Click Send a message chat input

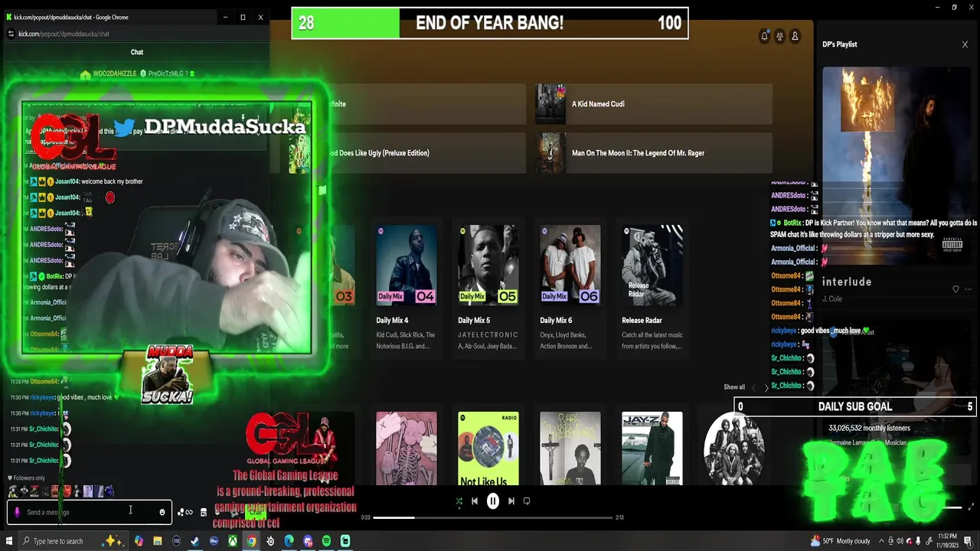coord(89,512)
